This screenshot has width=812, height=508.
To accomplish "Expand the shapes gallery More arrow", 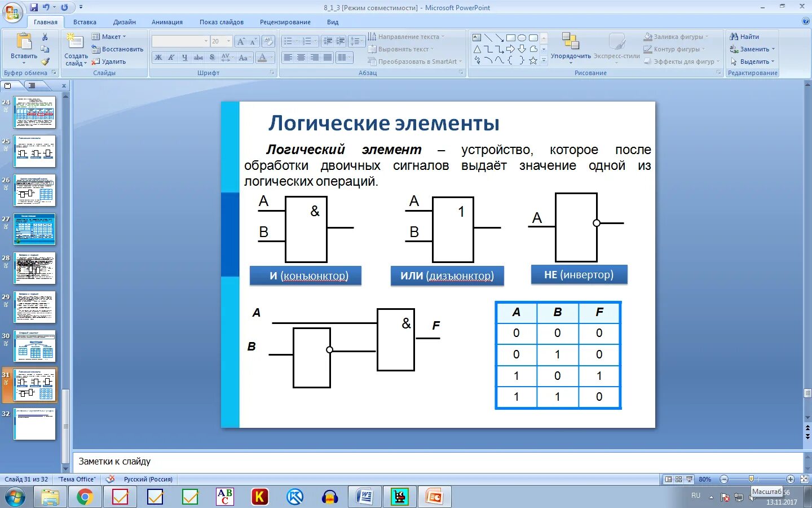I will coord(544,60).
